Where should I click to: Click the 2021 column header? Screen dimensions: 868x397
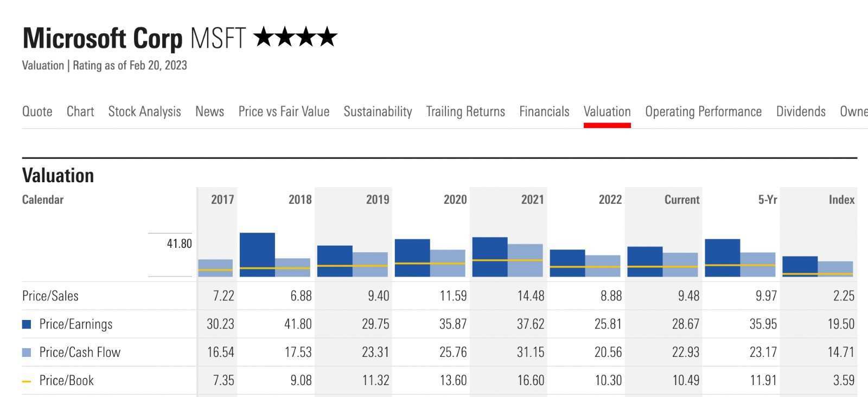point(533,200)
